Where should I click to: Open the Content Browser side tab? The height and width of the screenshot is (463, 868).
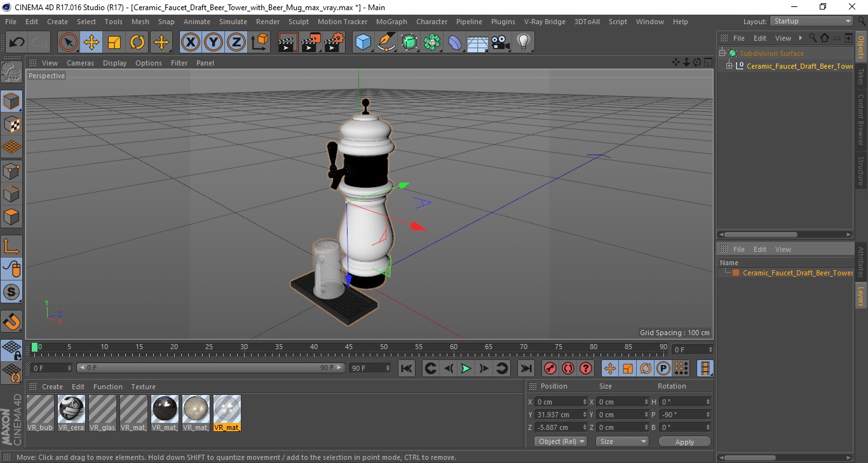click(x=861, y=120)
